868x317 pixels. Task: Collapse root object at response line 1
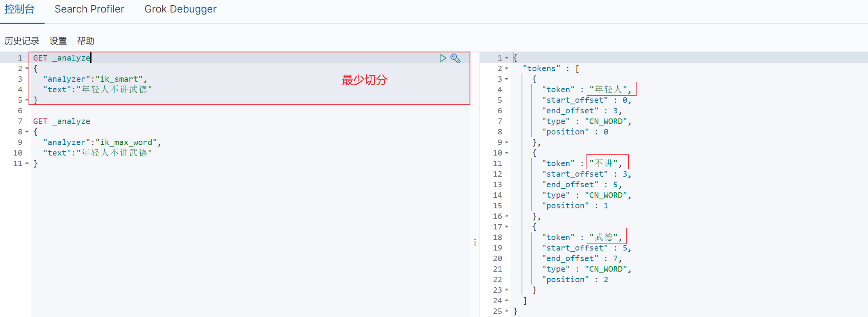click(x=507, y=58)
